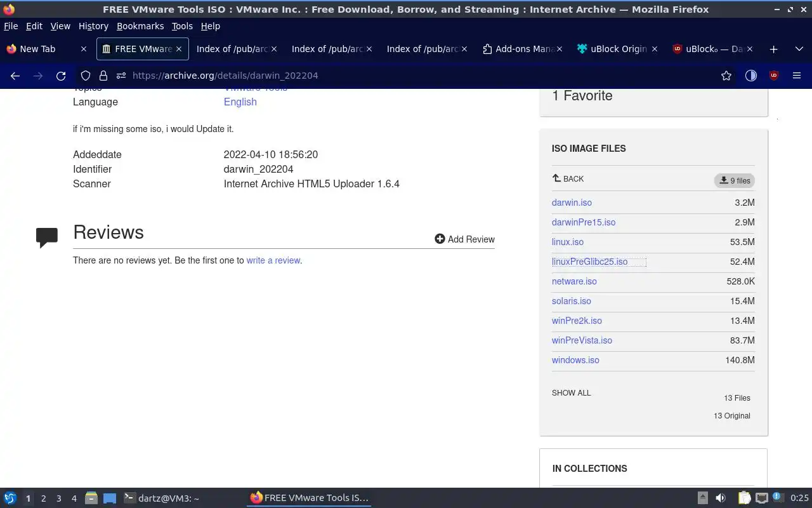Switch to workspace 4
812x508 pixels.
(74, 498)
